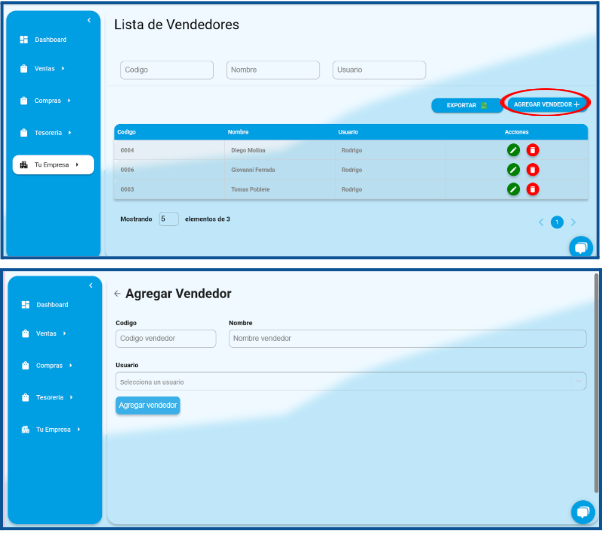Image resolution: width=604 pixels, height=534 pixels.
Task: Expand Tesorería in the Lista de Vendedores sidebar
Action: pos(53,132)
